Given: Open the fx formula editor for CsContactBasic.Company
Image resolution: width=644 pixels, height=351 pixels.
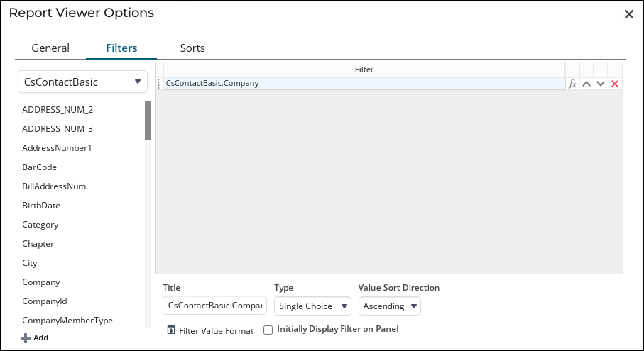Looking at the screenshot, I should 572,84.
